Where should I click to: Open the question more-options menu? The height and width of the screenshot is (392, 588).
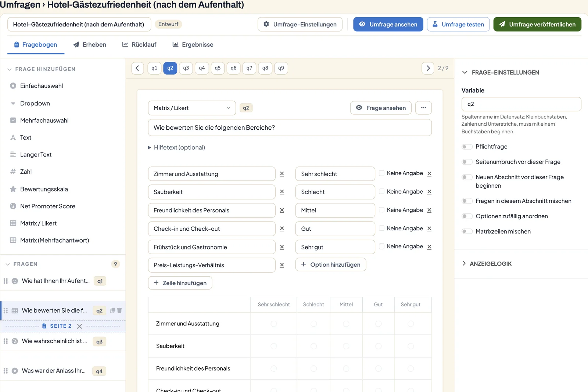click(423, 108)
